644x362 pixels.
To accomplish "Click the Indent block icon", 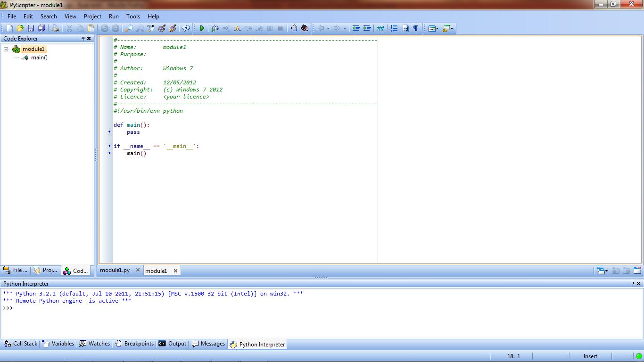I will [367, 28].
